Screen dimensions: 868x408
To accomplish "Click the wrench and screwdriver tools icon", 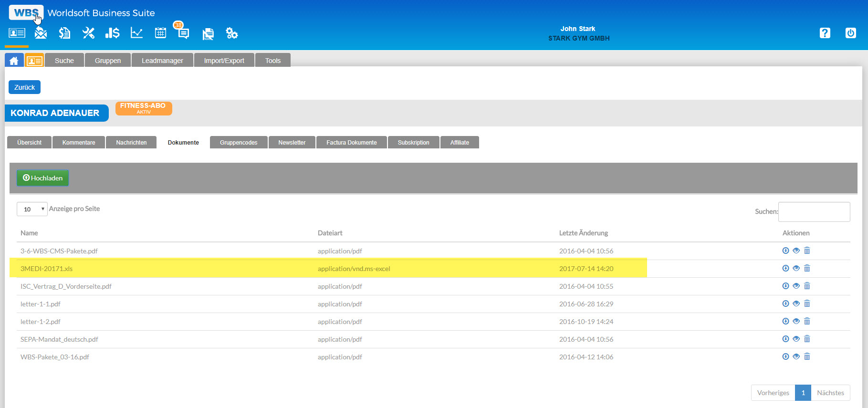I will (x=88, y=33).
